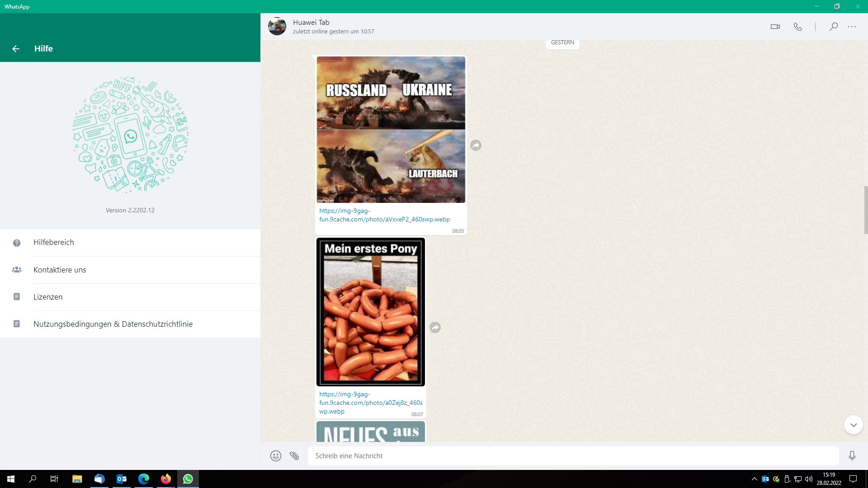
Task: Click the GESTERN date label
Action: tap(562, 42)
